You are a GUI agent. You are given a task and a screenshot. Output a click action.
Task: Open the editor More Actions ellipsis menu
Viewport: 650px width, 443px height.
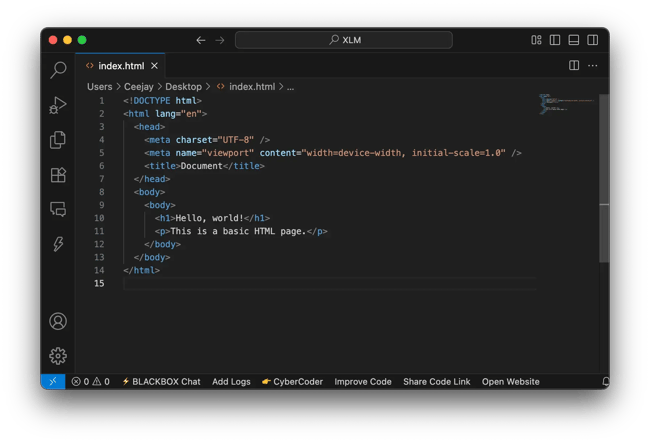click(593, 66)
